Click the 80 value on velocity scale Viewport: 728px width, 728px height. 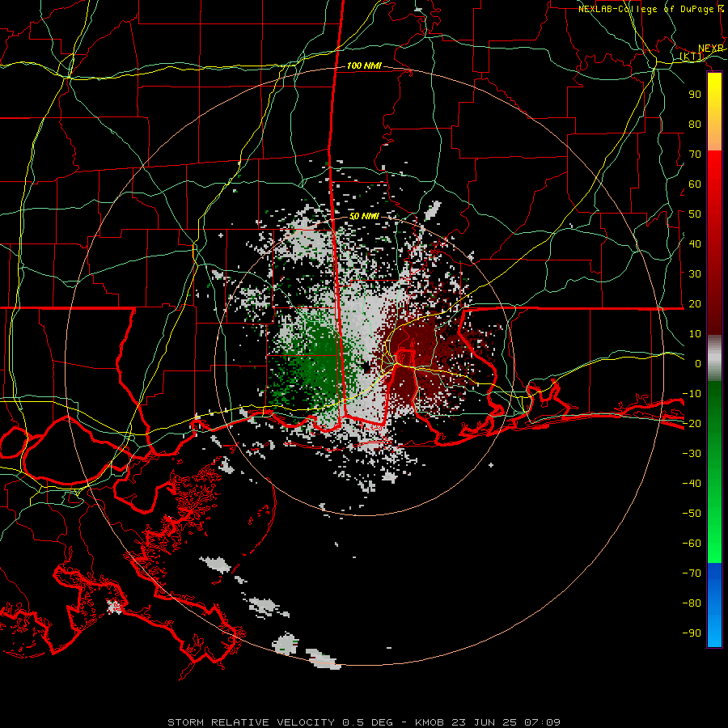(x=695, y=125)
